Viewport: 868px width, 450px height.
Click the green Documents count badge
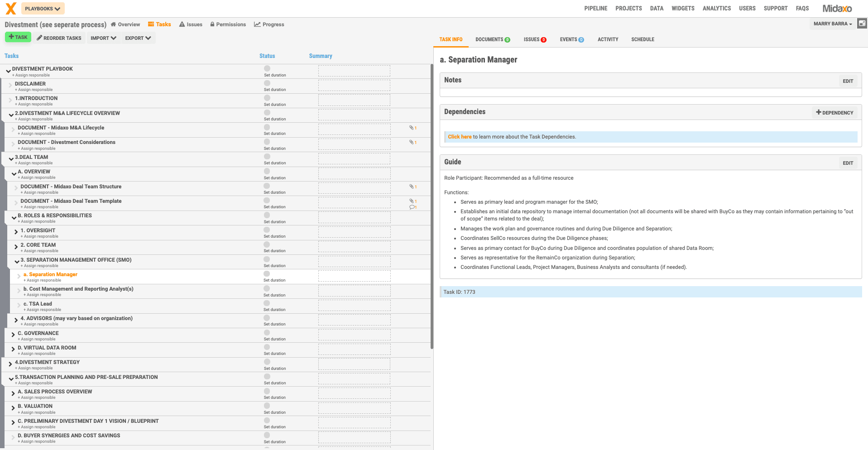[508, 40]
